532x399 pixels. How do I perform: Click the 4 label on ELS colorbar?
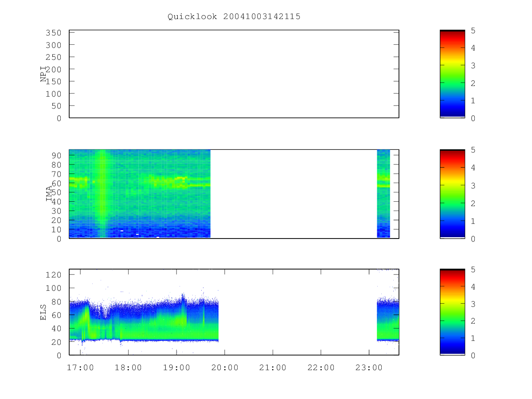[473, 286]
